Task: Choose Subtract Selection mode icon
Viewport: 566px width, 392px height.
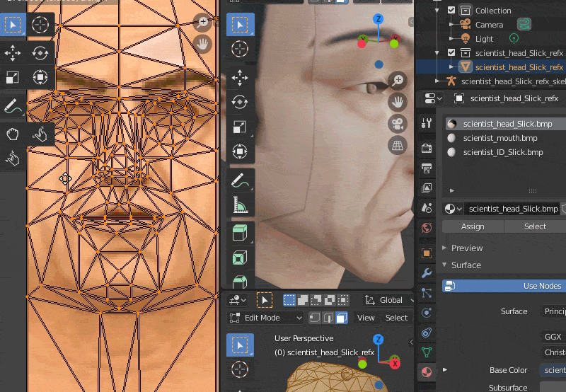Action: [316, 300]
